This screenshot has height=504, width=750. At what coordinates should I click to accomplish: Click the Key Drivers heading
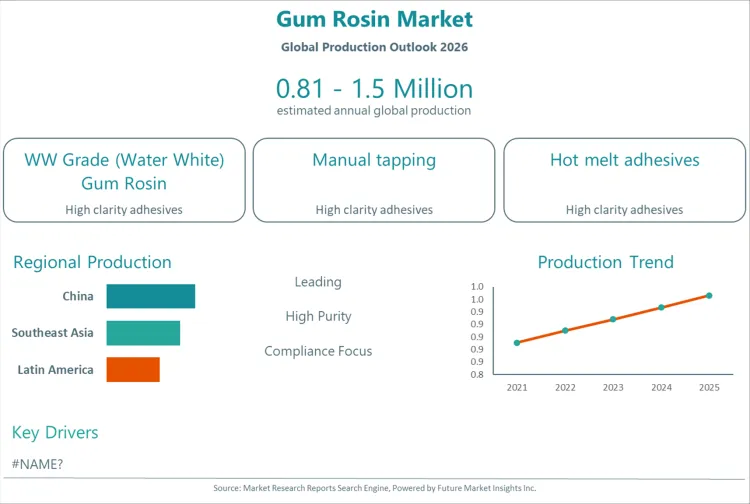click(x=55, y=432)
